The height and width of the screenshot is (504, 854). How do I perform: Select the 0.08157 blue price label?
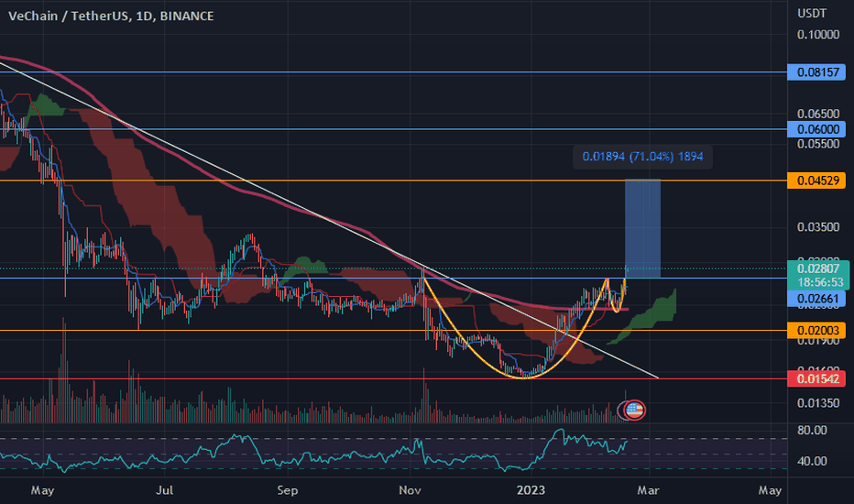pyautogui.click(x=816, y=71)
